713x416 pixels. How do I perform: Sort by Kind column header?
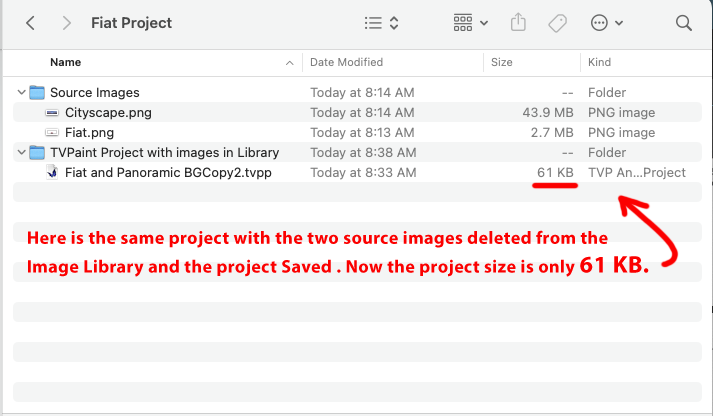(599, 62)
